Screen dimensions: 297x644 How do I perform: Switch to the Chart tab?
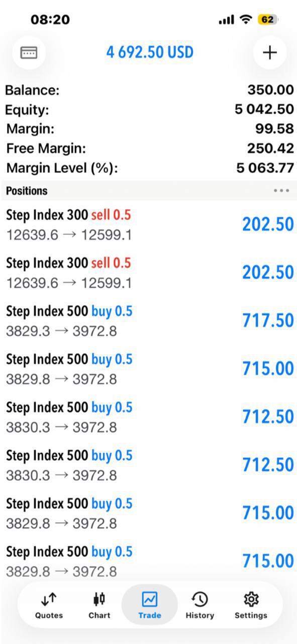pyautogui.click(x=100, y=605)
